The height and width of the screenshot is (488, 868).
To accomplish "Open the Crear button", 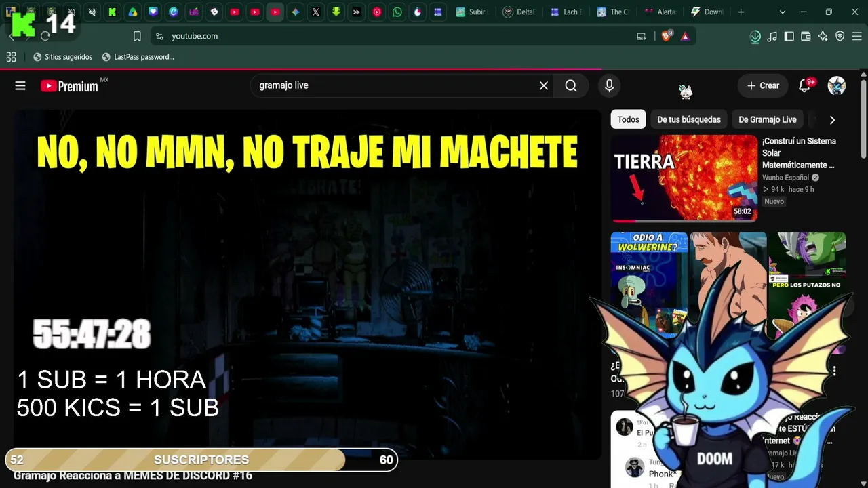I will [763, 85].
